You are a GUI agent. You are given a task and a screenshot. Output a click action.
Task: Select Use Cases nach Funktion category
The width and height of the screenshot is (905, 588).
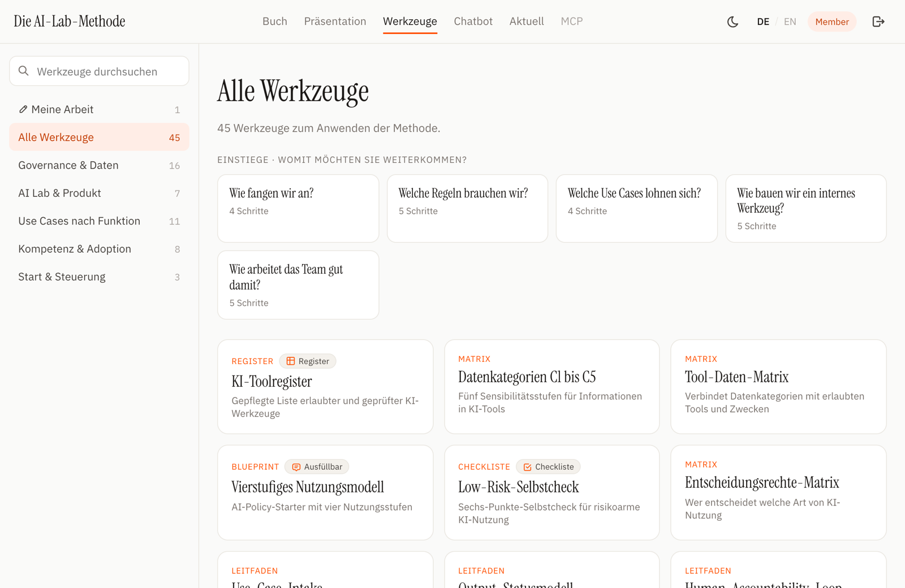tap(99, 221)
